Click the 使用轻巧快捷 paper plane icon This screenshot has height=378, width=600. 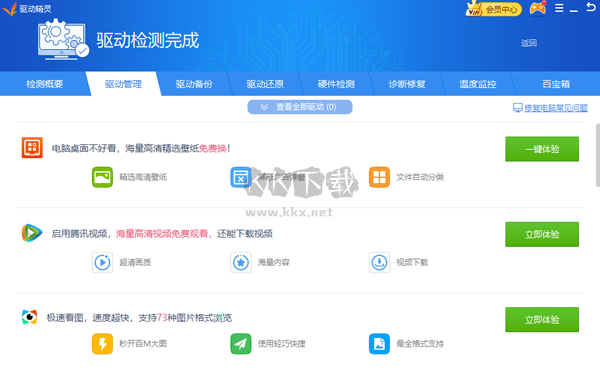241,344
